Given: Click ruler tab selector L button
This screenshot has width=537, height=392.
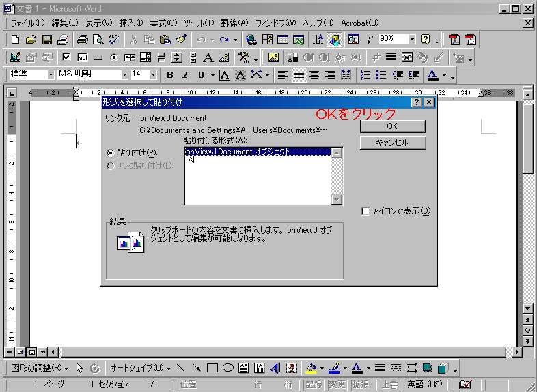Looking at the screenshot, I should tap(12, 93).
